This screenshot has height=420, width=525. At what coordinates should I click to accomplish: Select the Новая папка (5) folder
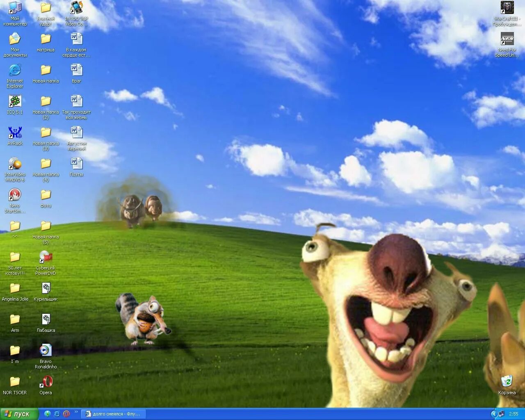click(46, 232)
